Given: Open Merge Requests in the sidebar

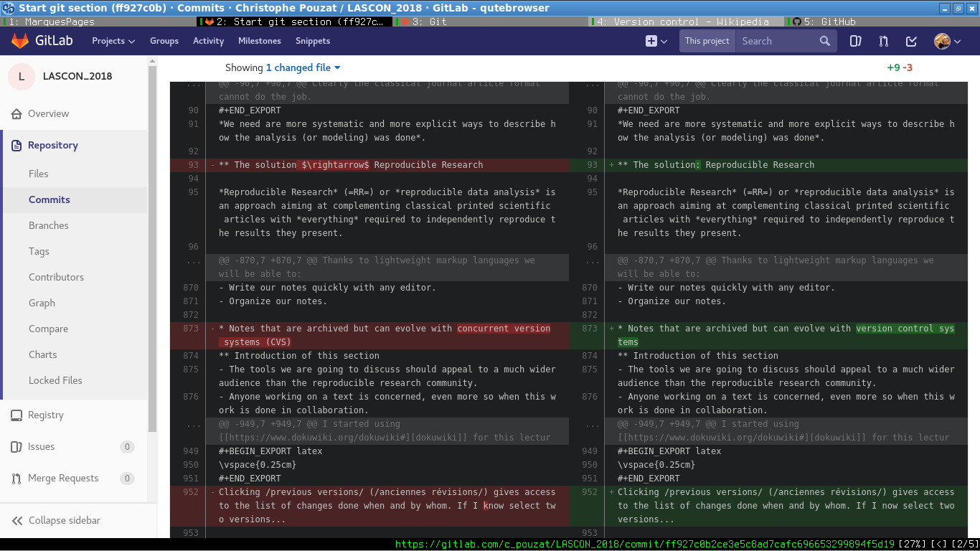Looking at the screenshot, I should (63, 478).
